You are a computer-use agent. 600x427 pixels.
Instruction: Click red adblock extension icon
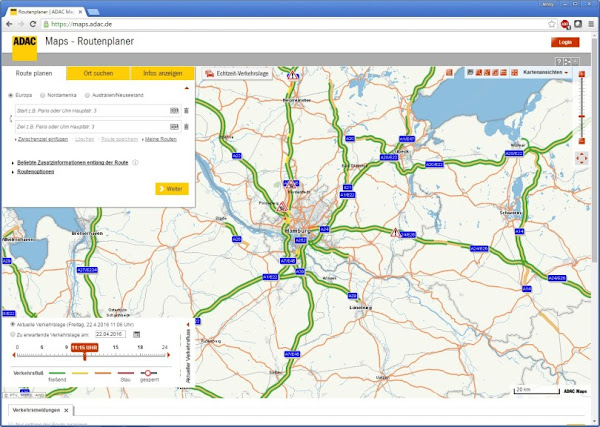tap(565, 24)
